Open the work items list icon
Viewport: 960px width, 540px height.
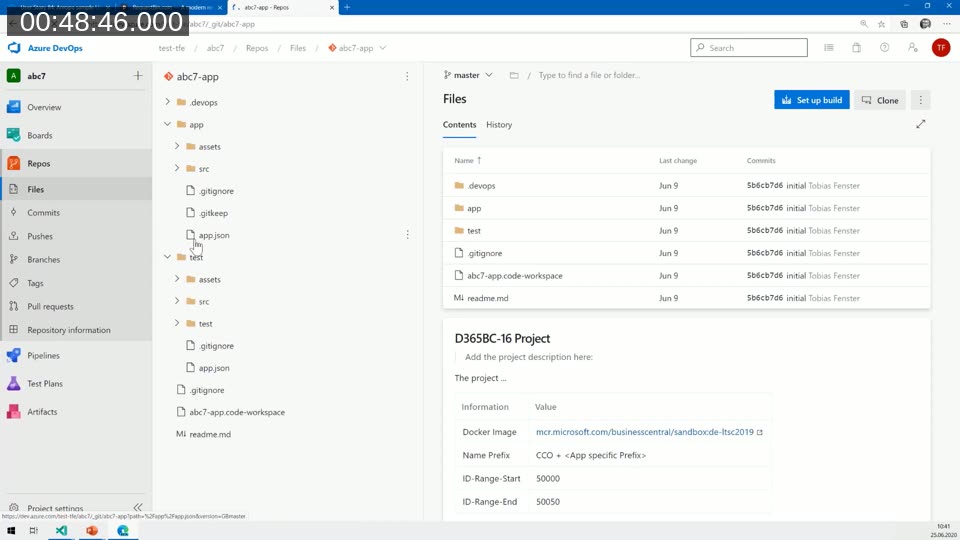point(828,47)
